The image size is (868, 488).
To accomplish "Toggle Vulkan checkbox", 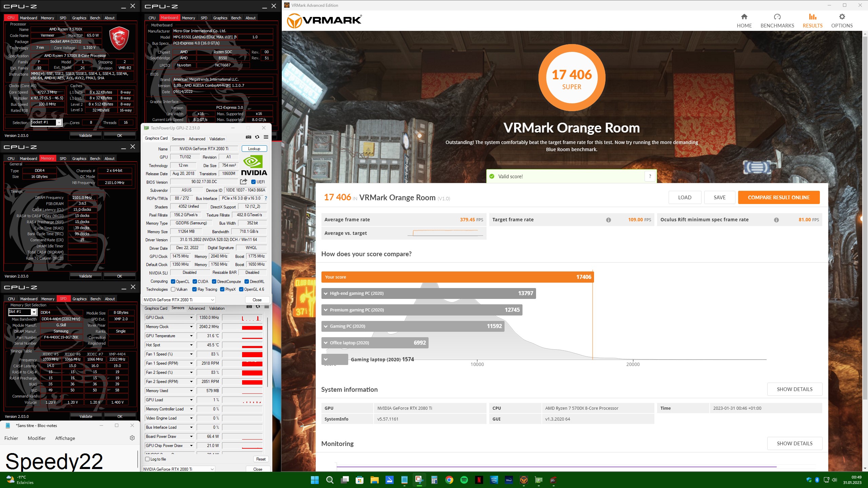I will click(x=173, y=289).
